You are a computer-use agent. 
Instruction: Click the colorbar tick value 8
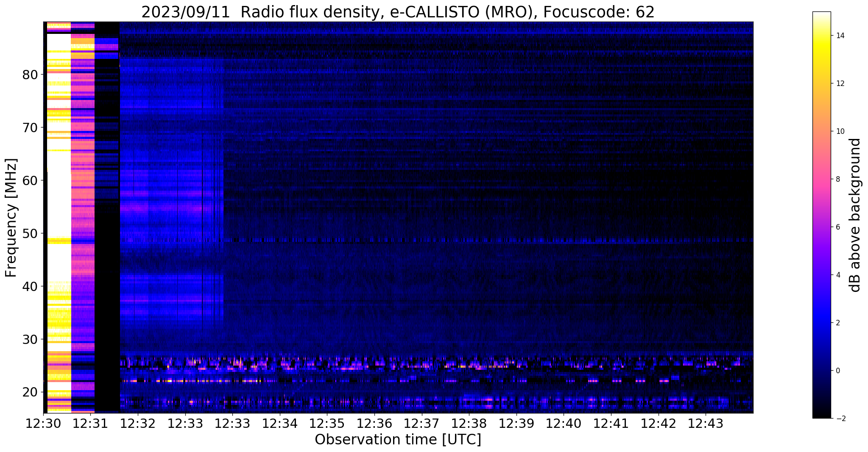pos(837,179)
